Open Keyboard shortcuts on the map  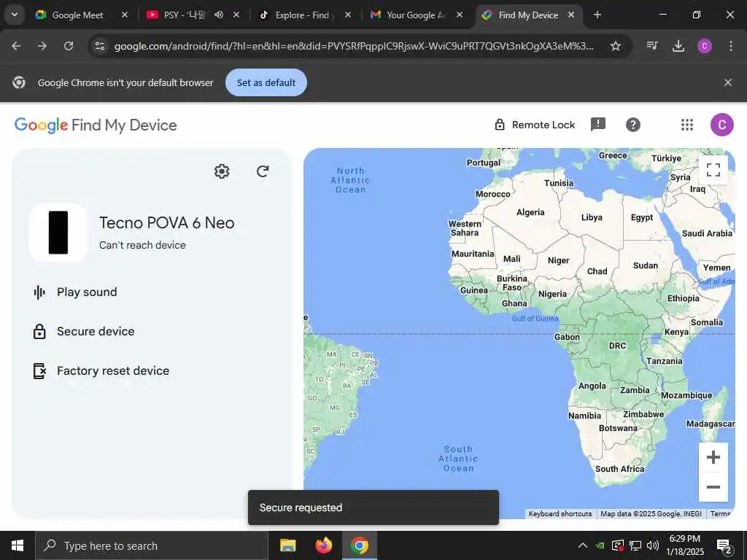tap(560, 514)
